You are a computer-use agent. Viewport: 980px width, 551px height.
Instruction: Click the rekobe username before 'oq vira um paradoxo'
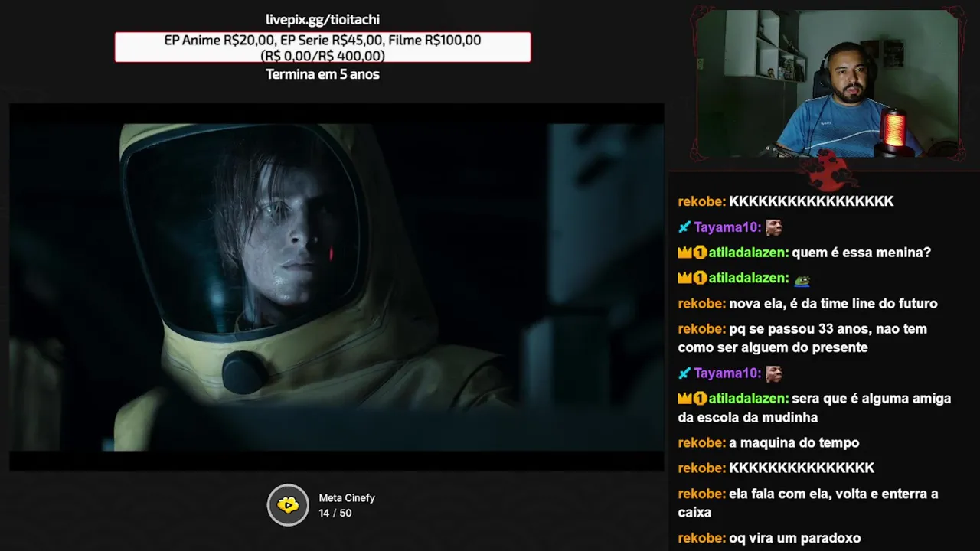(701, 539)
